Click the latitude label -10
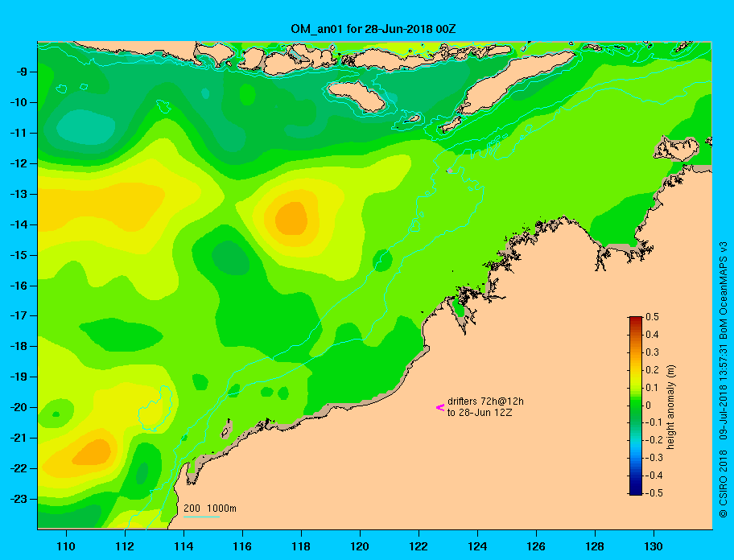 [x=19, y=102]
